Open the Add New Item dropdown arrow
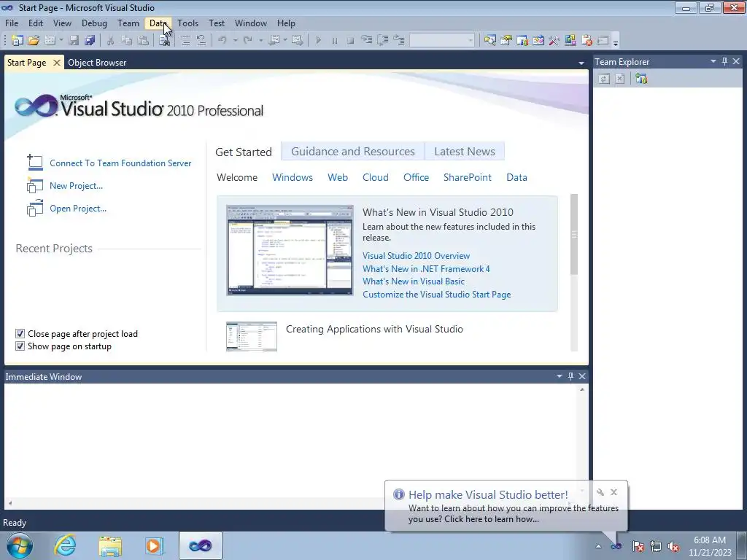This screenshot has height=560, width=747. (x=61, y=41)
